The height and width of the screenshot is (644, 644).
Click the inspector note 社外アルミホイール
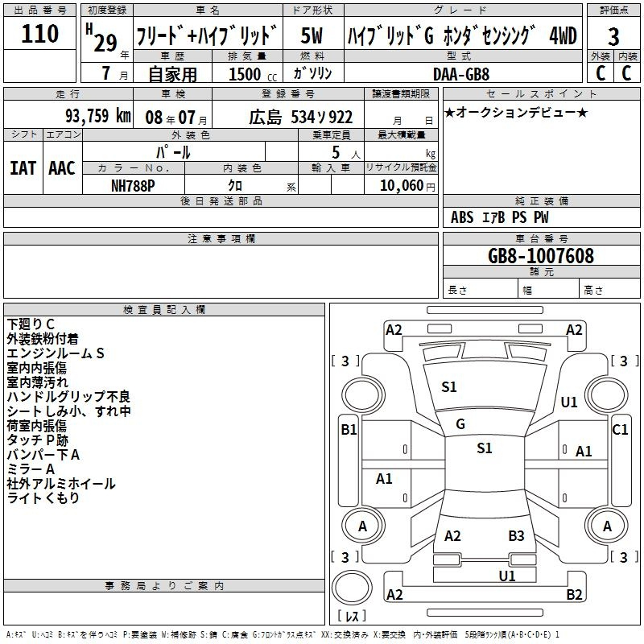pyautogui.click(x=61, y=484)
